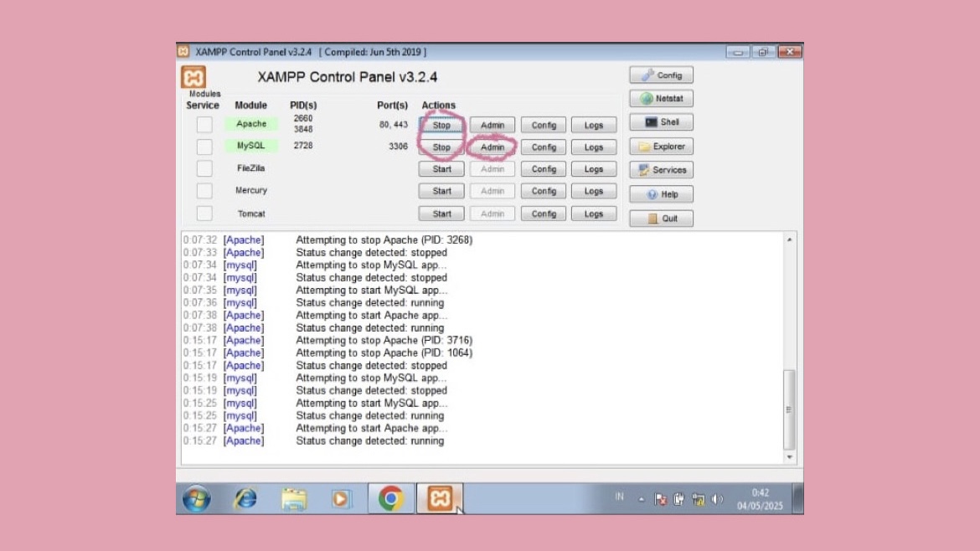This screenshot has height=551, width=980.
Task: Click the XAMPP title bar icon
Action: pyautogui.click(x=183, y=52)
